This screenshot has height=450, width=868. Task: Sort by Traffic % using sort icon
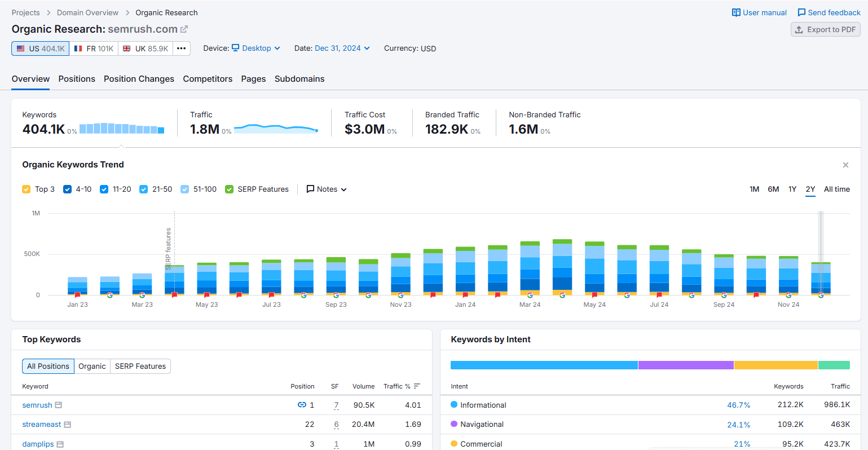click(417, 386)
